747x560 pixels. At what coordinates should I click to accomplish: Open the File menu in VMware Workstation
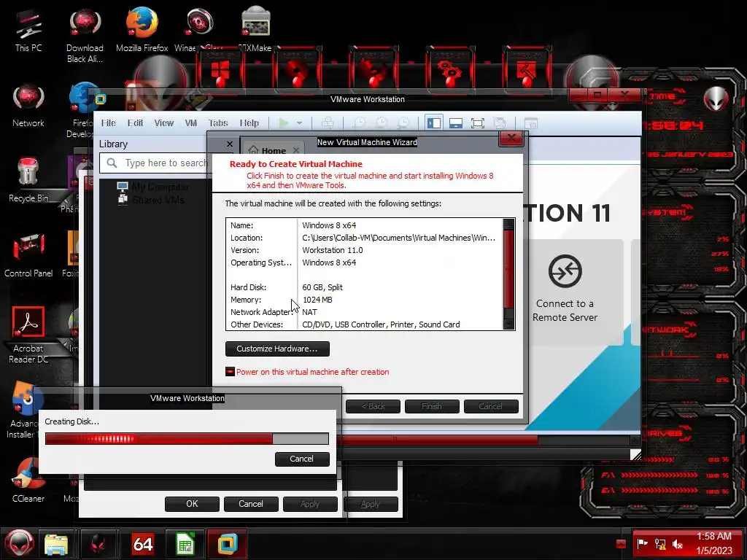pyautogui.click(x=109, y=122)
